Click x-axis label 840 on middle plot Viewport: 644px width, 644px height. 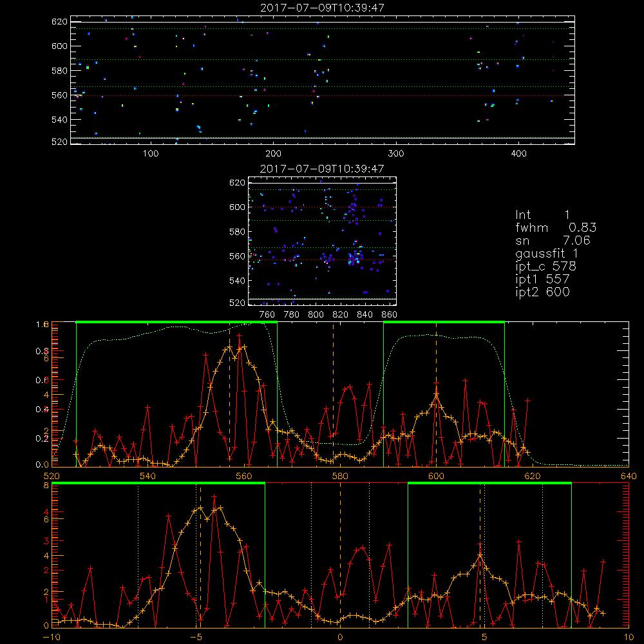[x=365, y=315]
